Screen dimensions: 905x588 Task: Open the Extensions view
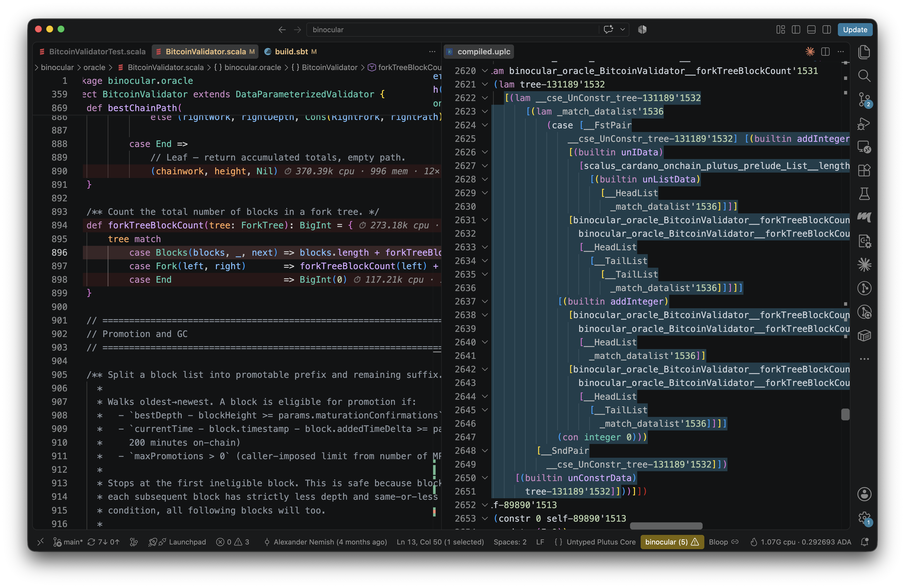click(864, 170)
